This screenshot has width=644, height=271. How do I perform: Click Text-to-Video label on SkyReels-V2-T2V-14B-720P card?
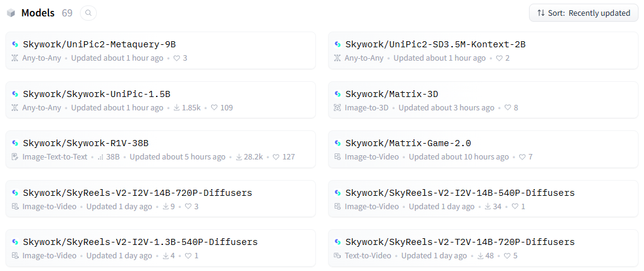(x=368, y=256)
